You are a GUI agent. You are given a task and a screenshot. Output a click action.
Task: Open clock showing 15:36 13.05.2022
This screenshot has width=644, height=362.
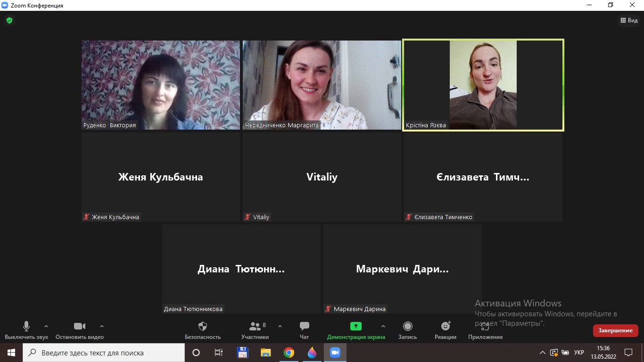point(603,353)
